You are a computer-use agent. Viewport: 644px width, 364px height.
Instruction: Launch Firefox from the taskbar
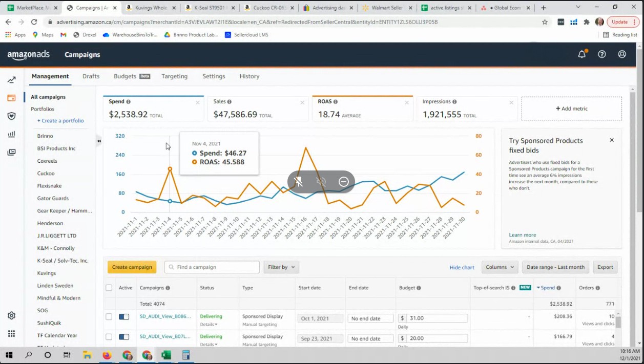click(x=107, y=355)
